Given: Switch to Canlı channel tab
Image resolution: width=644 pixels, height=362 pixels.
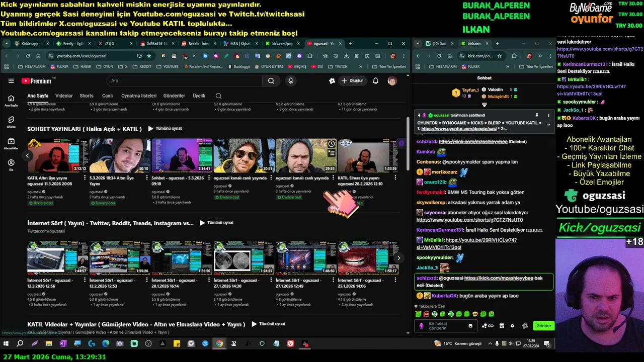Looking at the screenshot, I should 107,96.
